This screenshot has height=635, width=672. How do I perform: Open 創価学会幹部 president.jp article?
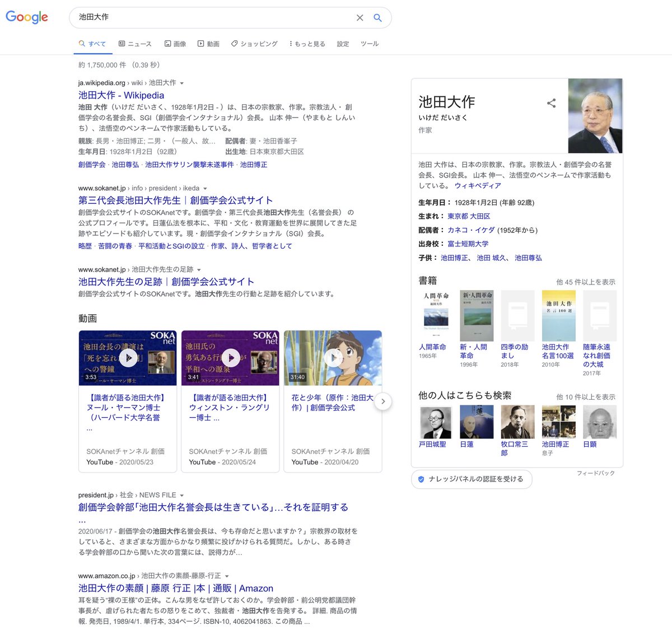213,507
